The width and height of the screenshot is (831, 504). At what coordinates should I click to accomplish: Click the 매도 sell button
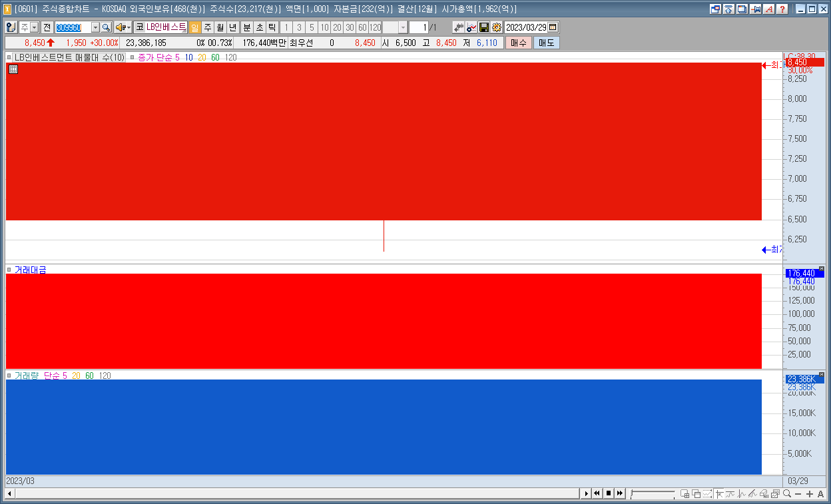[x=547, y=43]
